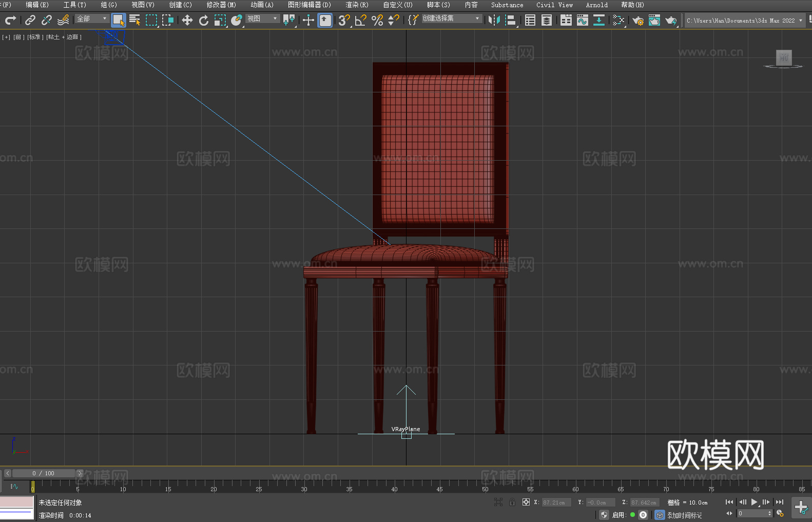Toggle Keyboard Shortcut Override button
Screen dimensions: 812x522
[x=325, y=20]
